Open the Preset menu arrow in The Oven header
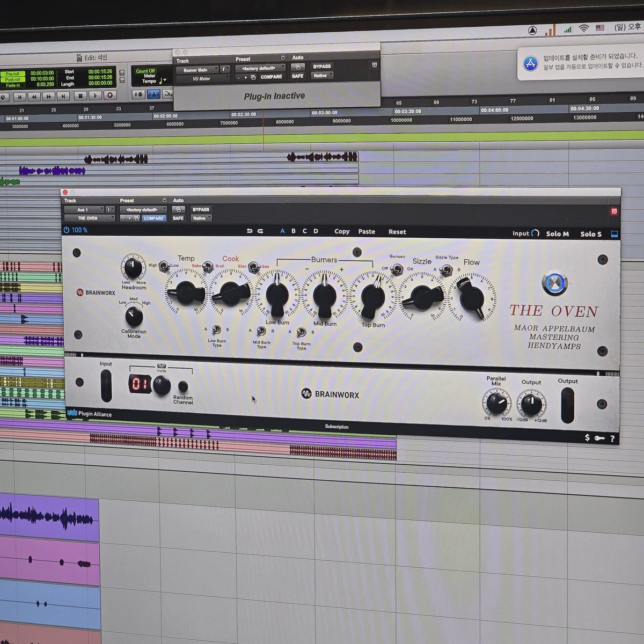644x644 pixels. (164, 201)
